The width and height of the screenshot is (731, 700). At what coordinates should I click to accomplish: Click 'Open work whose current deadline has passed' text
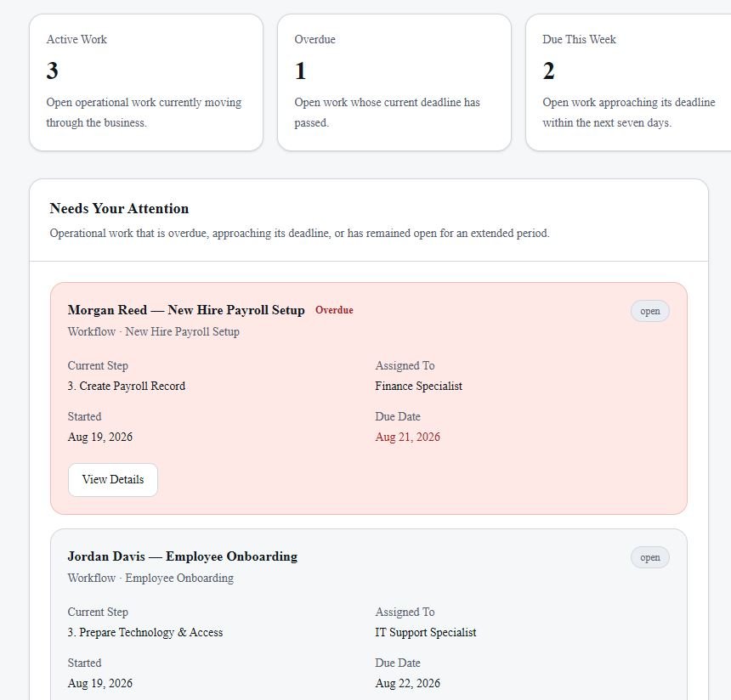click(x=387, y=112)
